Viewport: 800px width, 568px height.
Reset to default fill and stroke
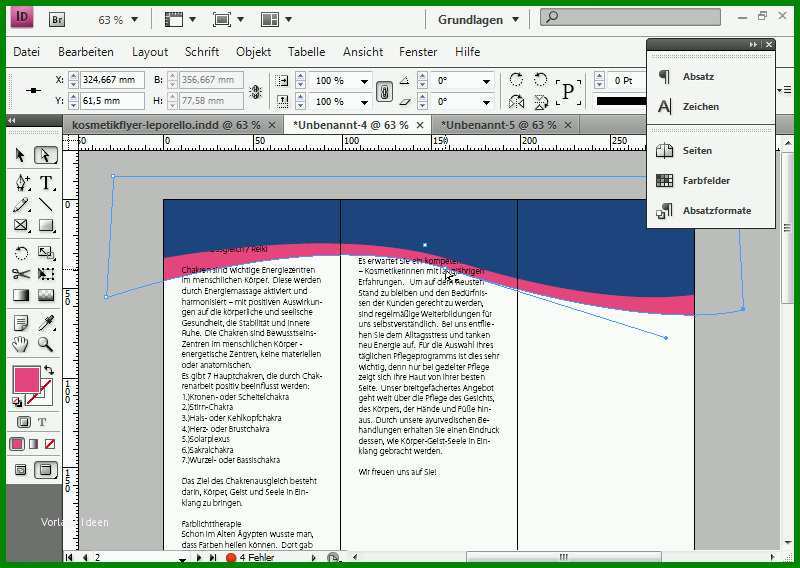point(17,402)
